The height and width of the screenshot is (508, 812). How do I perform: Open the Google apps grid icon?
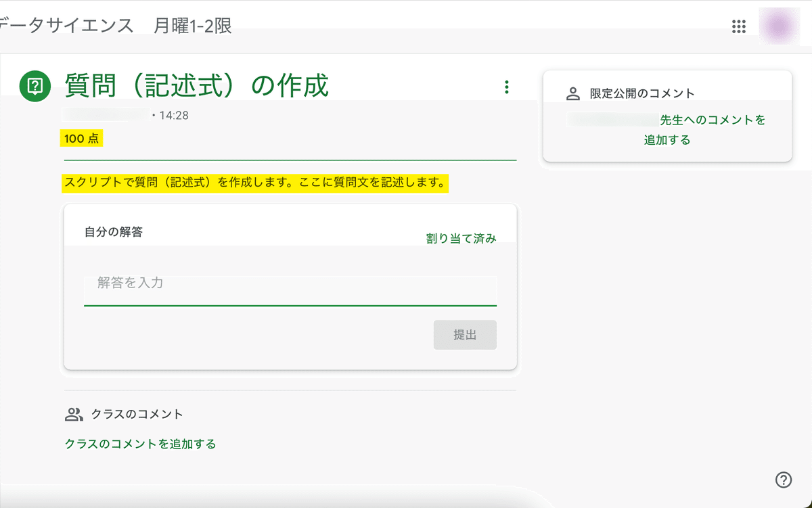pos(739,26)
